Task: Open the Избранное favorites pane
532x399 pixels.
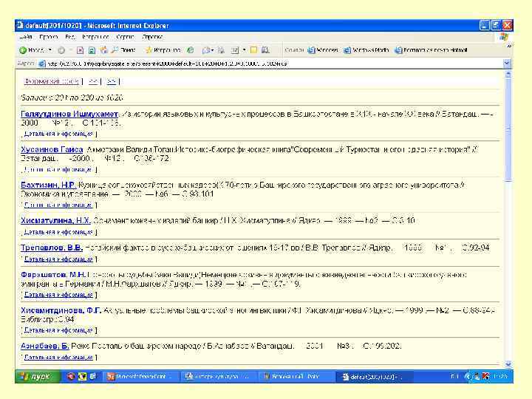Action: coord(163,50)
